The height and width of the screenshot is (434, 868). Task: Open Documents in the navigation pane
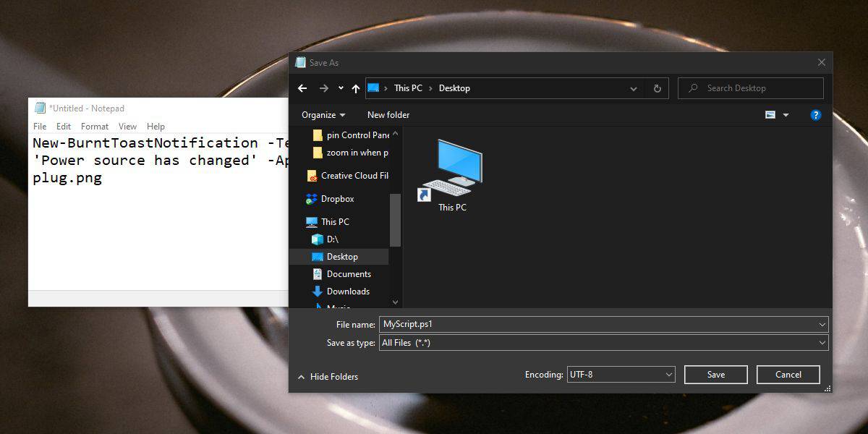point(341,274)
